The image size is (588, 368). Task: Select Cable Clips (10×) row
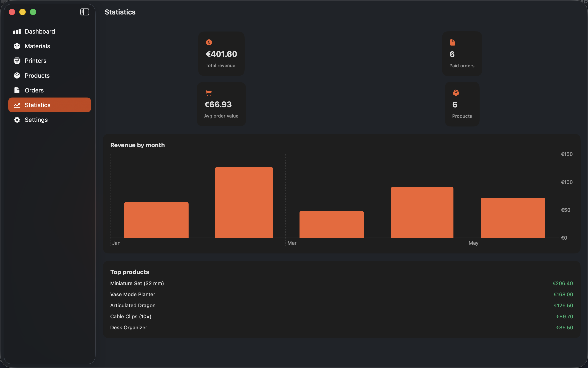tap(341, 317)
